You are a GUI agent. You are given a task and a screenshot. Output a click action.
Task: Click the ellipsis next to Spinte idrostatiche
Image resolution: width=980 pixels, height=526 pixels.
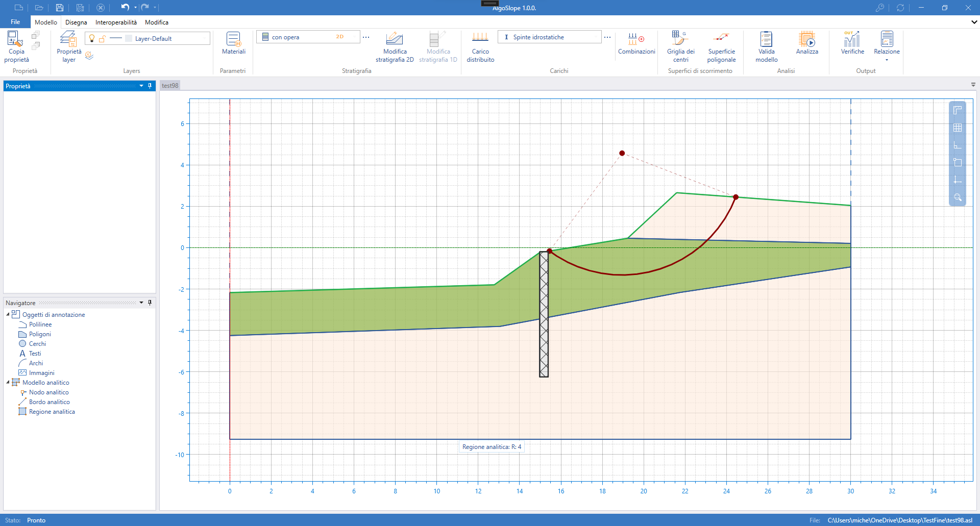(607, 37)
